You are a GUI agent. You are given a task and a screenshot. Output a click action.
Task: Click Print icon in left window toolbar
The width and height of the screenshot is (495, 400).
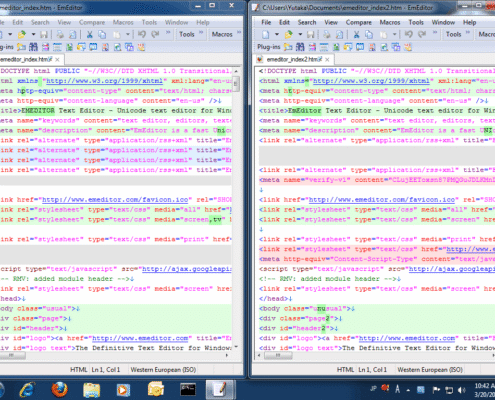60,34
